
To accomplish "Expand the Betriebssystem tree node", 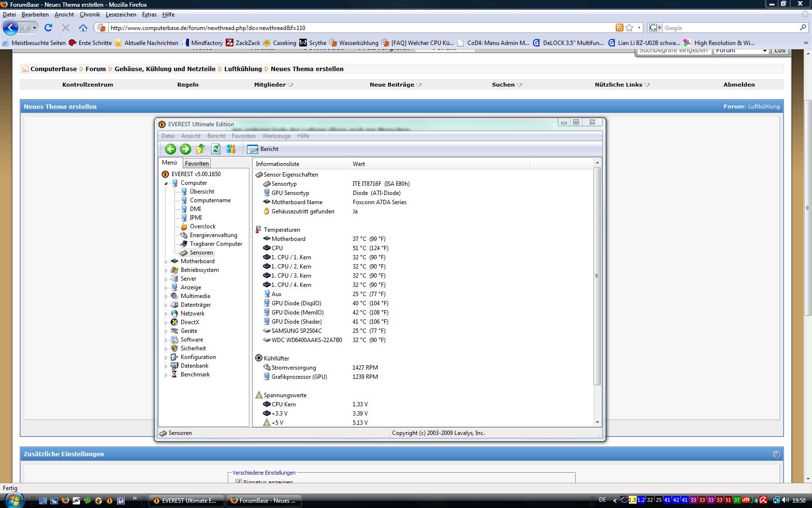I will tap(166, 270).
